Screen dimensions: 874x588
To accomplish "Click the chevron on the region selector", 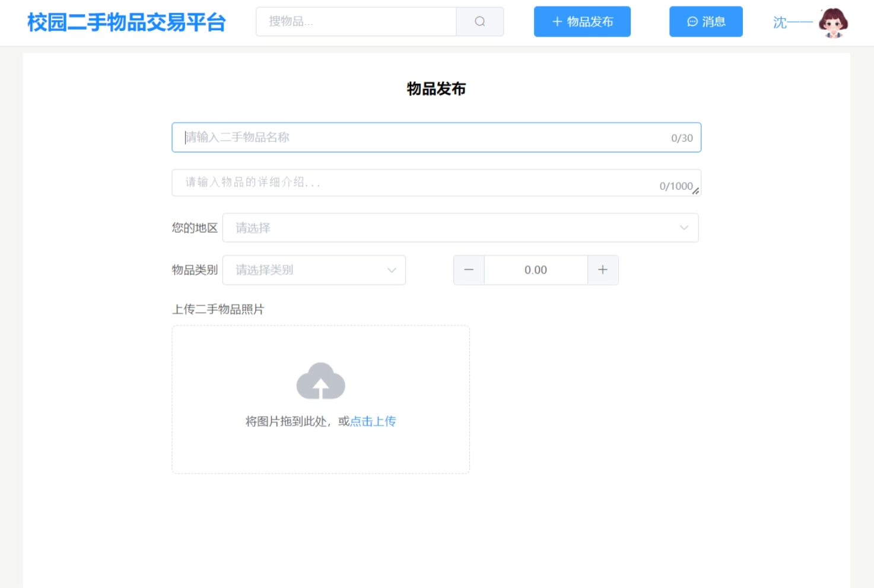I will click(684, 227).
